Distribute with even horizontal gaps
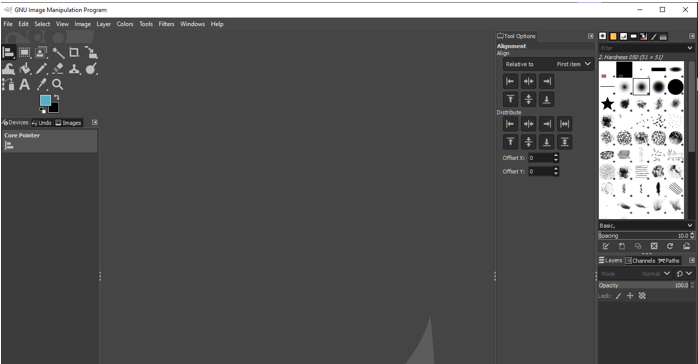This screenshot has height=364, width=698. 564,124
